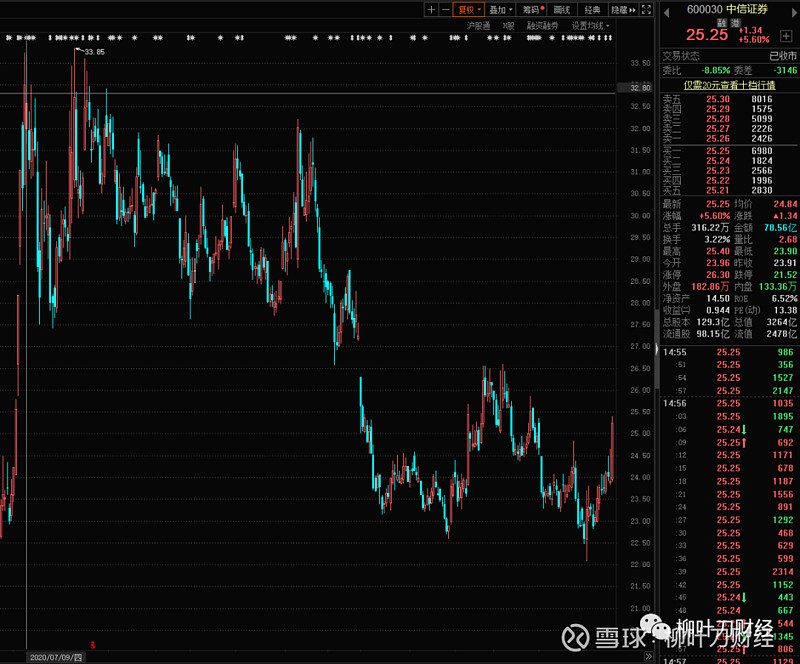Click the 2020/07/09/四 date marker
Screen dimensions: 800x664
coord(56,657)
